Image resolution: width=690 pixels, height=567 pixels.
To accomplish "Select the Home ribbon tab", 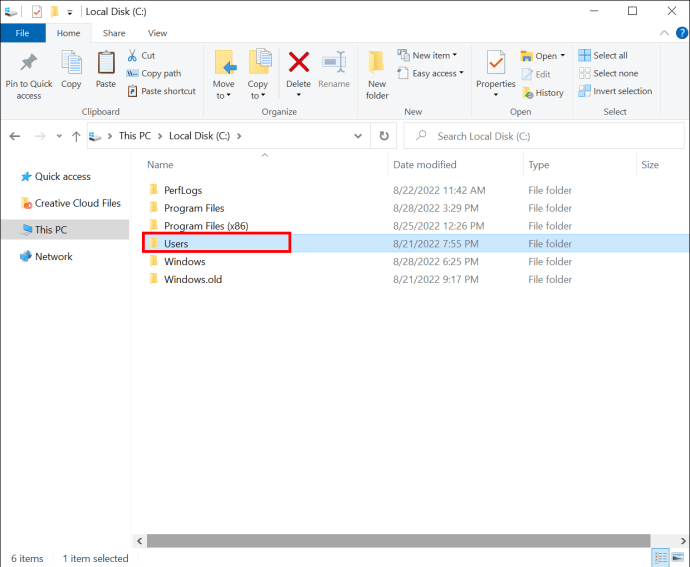I will (68, 33).
